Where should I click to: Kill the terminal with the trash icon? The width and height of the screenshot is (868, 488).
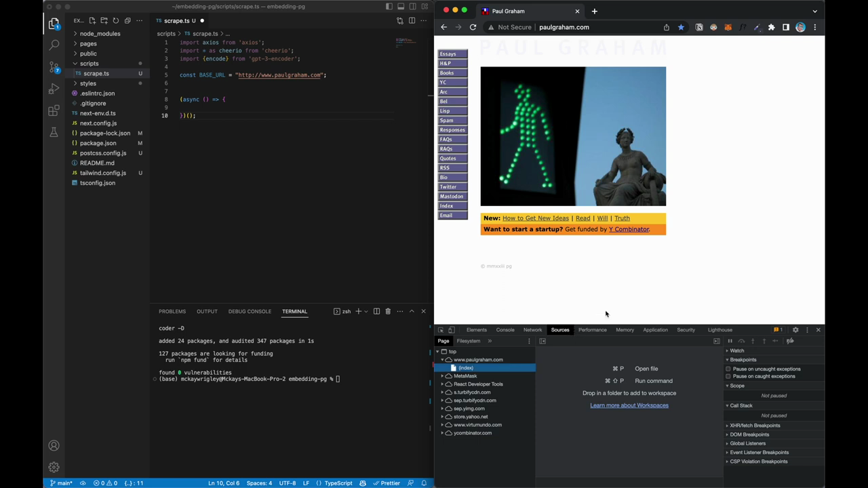coord(388,311)
